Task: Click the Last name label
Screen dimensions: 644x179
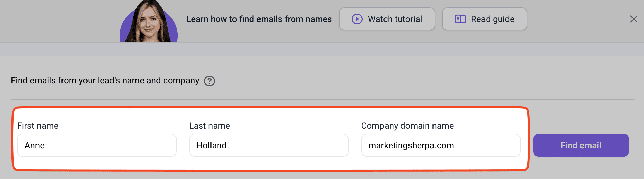Action: click(x=209, y=126)
